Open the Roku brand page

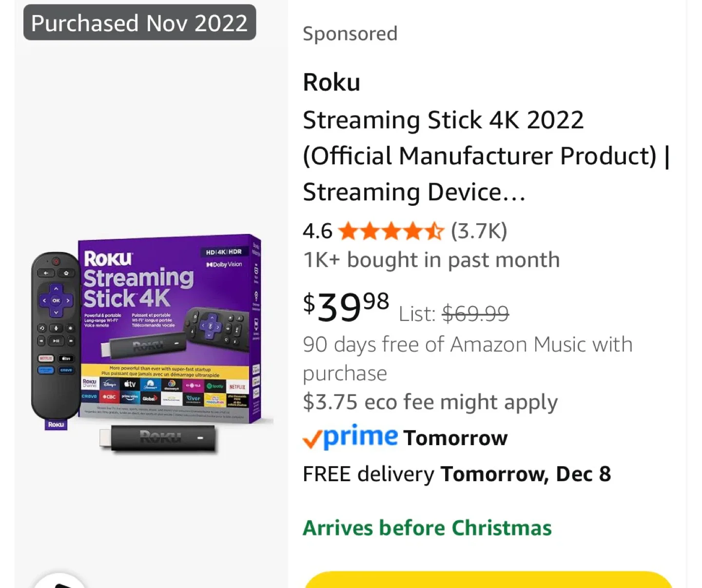331,82
